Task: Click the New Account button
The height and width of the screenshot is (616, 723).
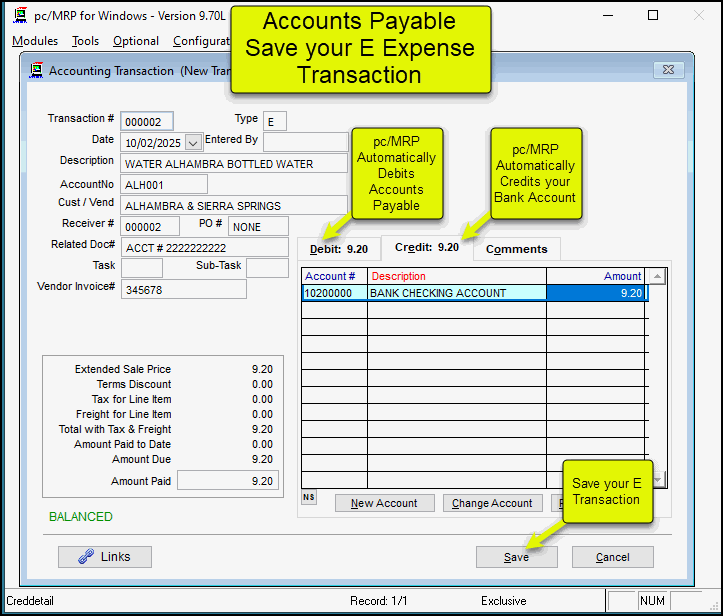Action: click(384, 503)
